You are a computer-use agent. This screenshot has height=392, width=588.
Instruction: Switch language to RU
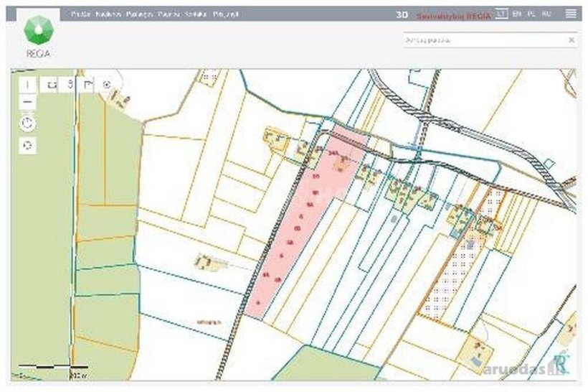click(x=546, y=14)
